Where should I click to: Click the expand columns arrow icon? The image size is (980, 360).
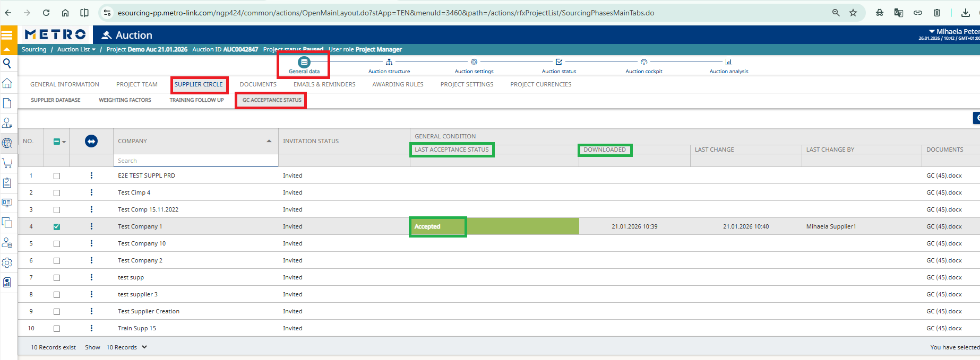[91, 141]
